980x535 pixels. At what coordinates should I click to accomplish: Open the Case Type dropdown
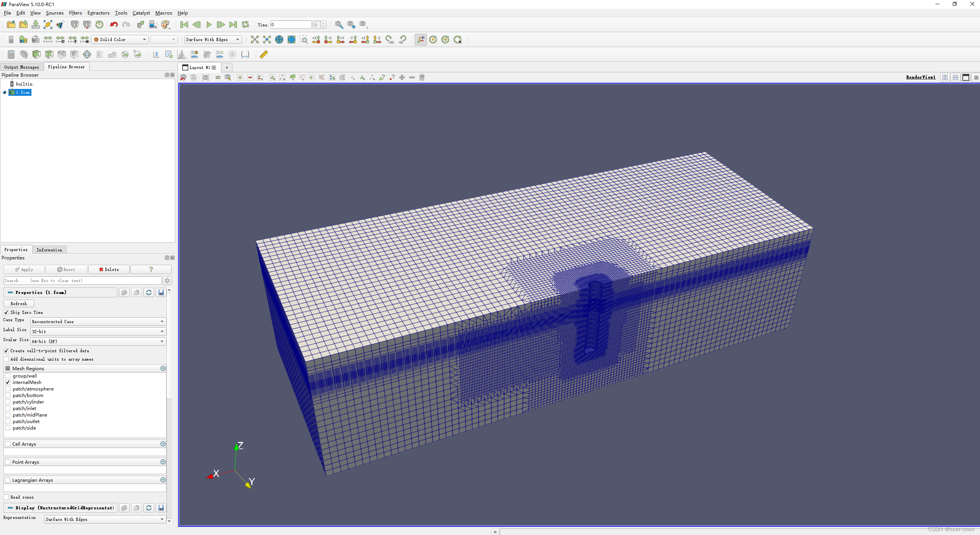(98, 322)
